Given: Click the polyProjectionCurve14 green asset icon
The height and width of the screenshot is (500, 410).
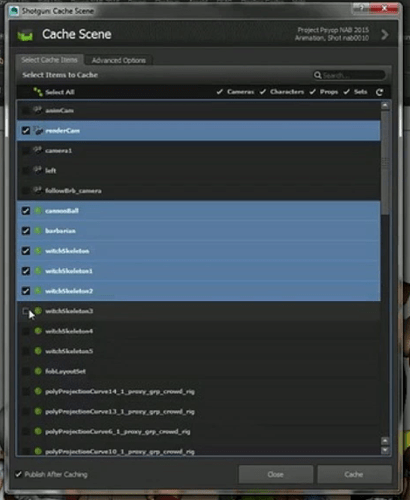Looking at the screenshot, I should (38, 391).
